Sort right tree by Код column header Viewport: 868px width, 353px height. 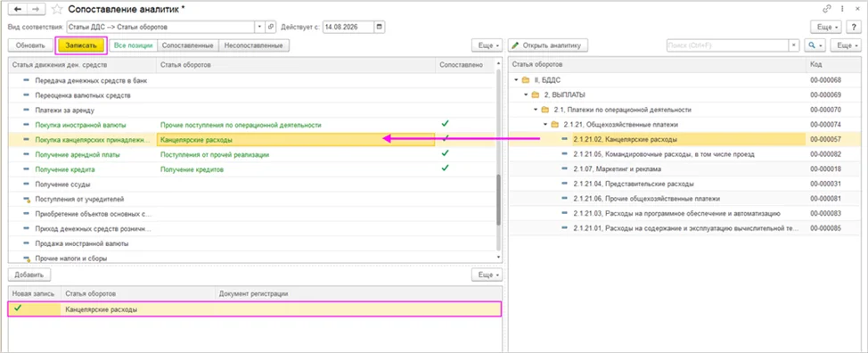[x=832, y=65]
